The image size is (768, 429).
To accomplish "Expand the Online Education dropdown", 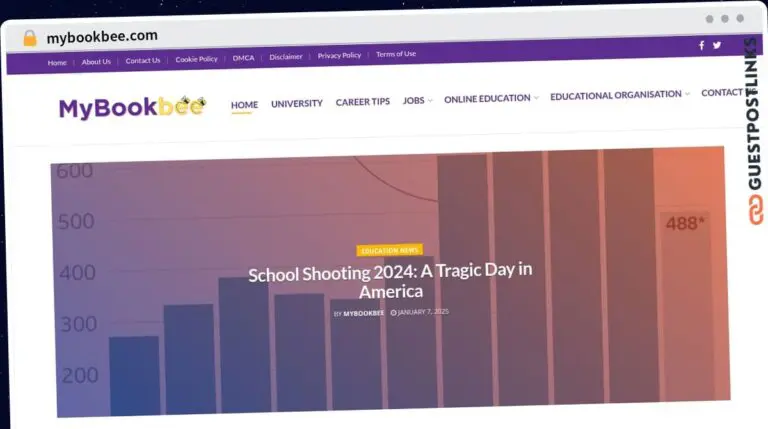I will click(490, 99).
